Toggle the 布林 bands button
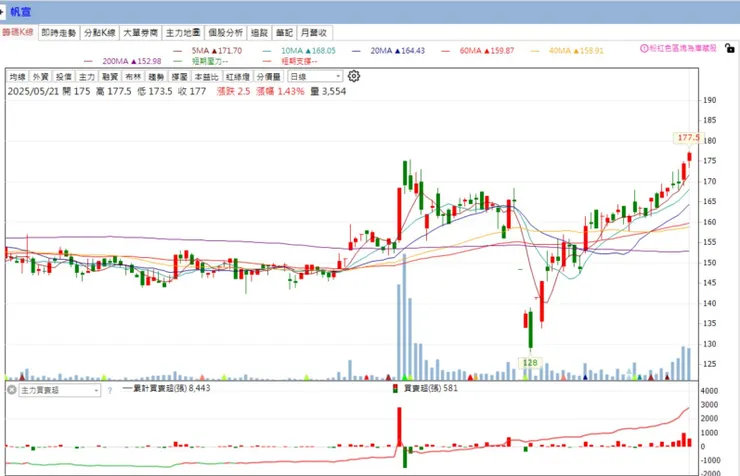Image resolution: width=740 pixels, height=476 pixels. coord(133,76)
